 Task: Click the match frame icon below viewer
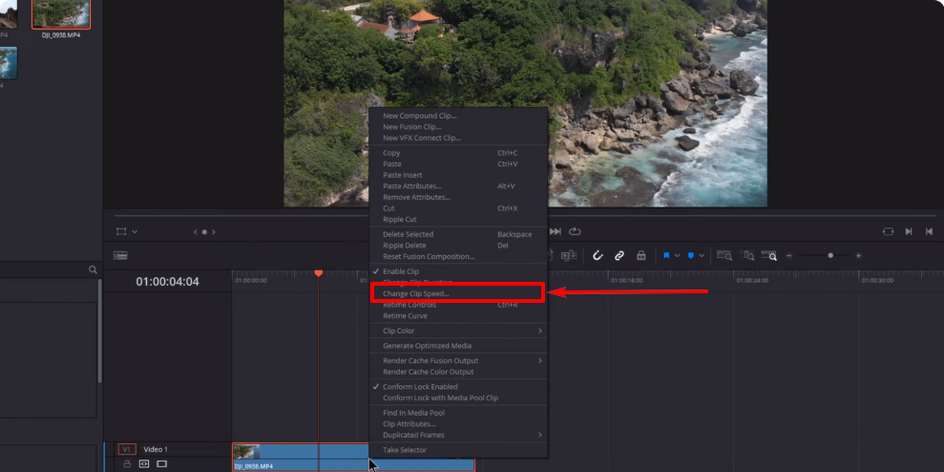coord(888,232)
